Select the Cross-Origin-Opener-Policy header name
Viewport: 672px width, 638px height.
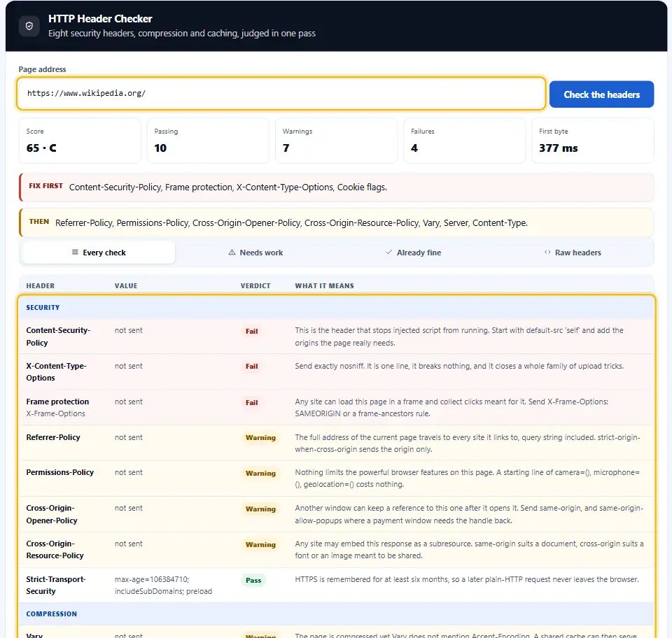click(52, 514)
